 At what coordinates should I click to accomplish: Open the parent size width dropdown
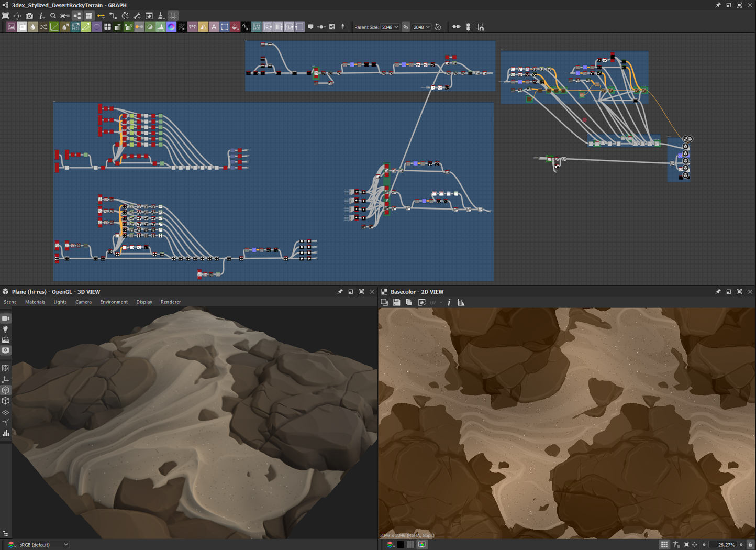tap(390, 27)
